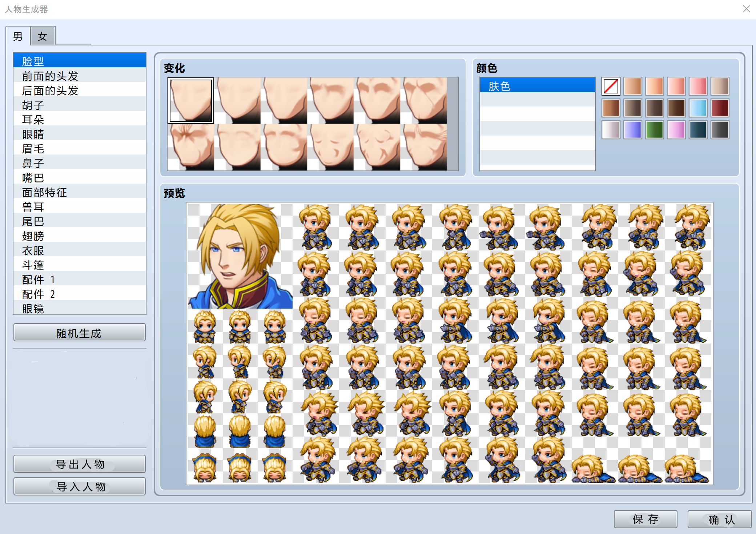Select 肤色 in the color list
This screenshot has width=756, height=534.
(x=537, y=85)
